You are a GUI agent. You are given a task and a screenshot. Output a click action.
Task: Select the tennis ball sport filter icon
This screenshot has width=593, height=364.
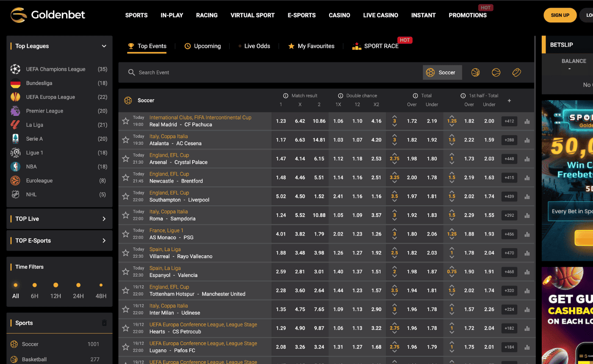click(496, 72)
